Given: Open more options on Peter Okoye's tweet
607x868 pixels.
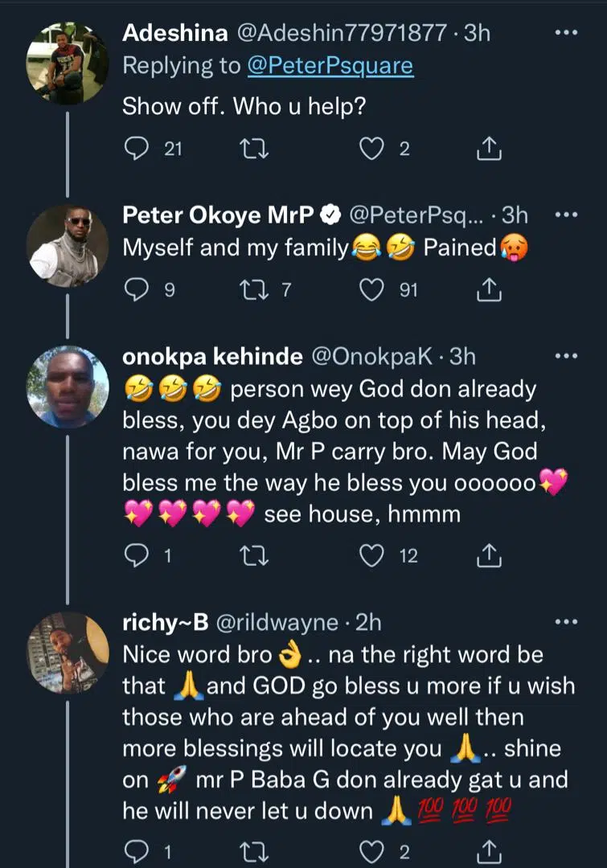Looking at the screenshot, I should pyautogui.click(x=567, y=215).
